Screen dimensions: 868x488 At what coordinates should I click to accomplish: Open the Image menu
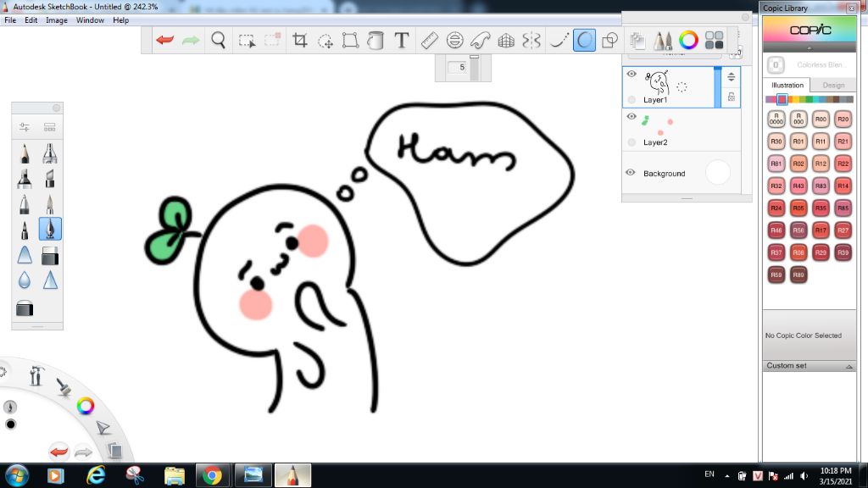[x=57, y=20]
